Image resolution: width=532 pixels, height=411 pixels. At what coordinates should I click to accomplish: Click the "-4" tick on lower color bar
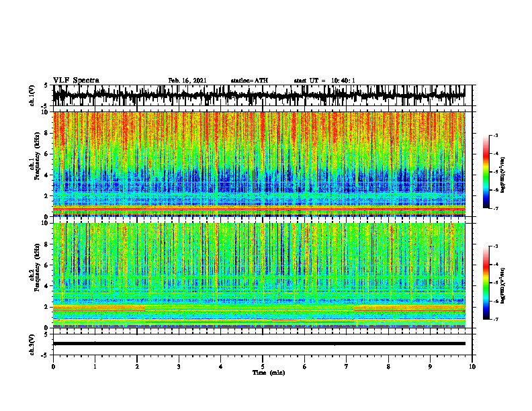tap(496, 265)
